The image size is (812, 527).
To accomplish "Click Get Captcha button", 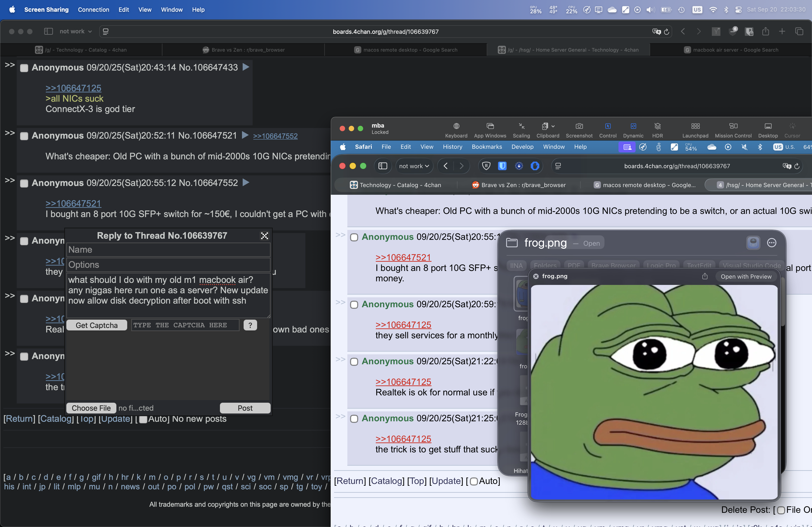I will click(97, 325).
